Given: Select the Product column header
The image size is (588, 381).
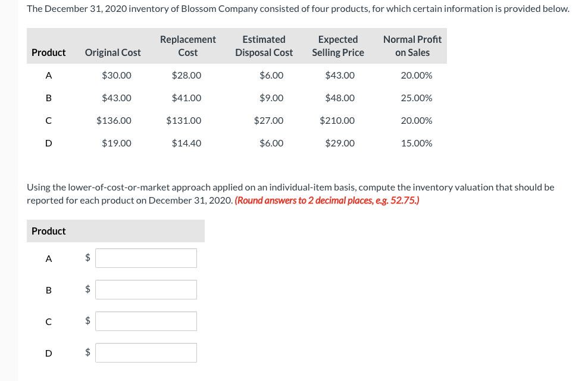Looking at the screenshot, I should 48,52.
